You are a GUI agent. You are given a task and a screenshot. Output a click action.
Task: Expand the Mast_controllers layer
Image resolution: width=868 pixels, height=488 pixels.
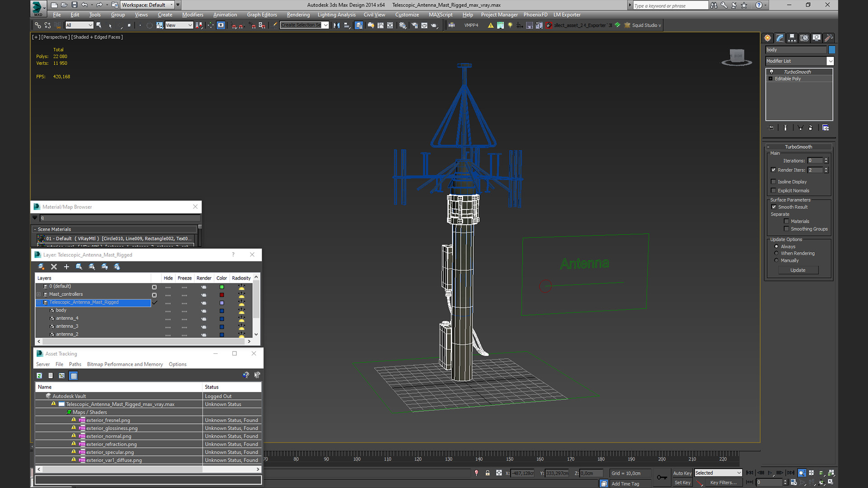(39, 294)
